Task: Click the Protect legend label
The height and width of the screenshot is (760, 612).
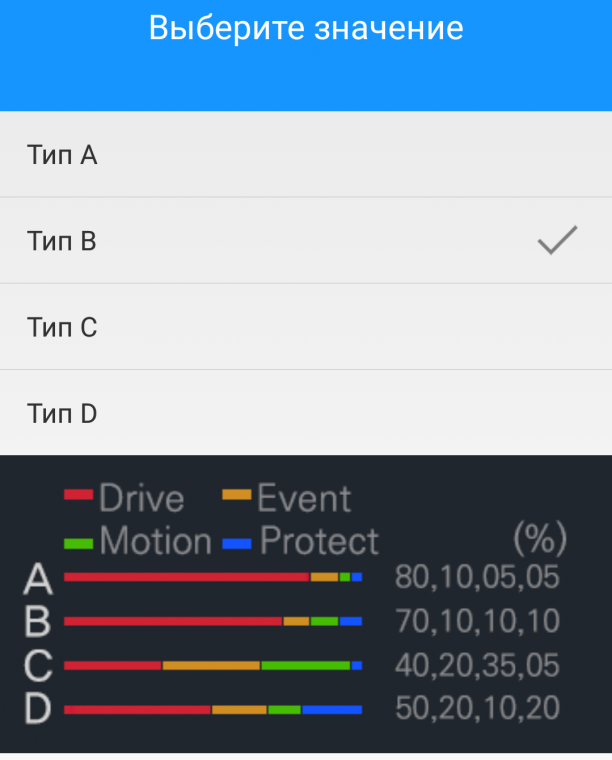Action: 319,540
